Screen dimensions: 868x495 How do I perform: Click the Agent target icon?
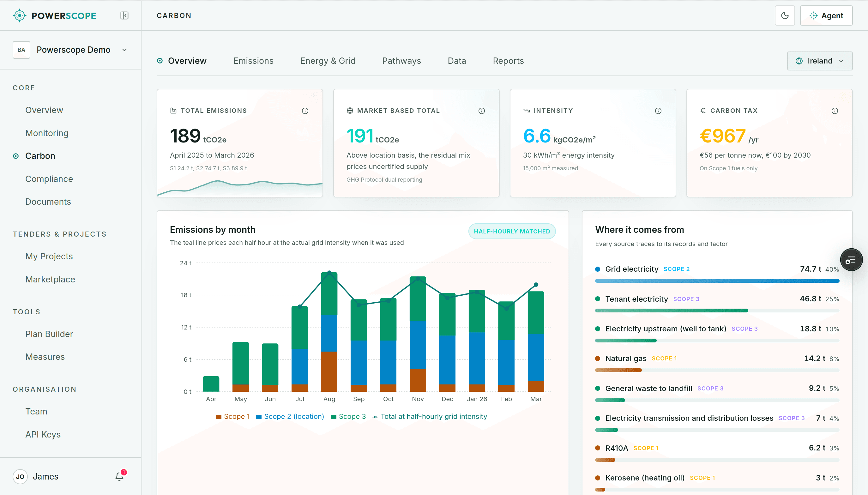point(813,16)
